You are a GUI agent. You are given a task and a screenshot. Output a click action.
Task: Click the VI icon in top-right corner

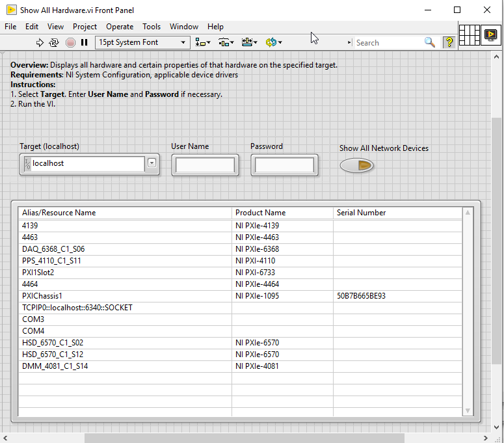coord(490,34)
